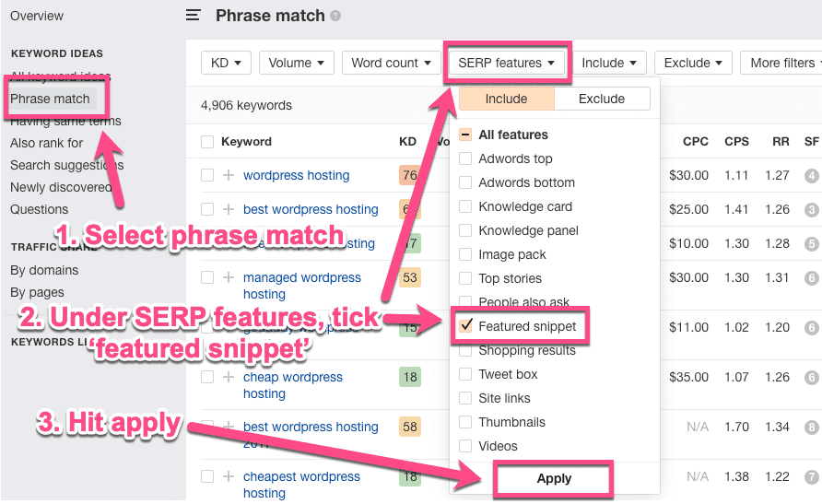This screenshot has width=822, height=504.
Task: Open the KD filter dropdown
Action: (x=226, y=63)
